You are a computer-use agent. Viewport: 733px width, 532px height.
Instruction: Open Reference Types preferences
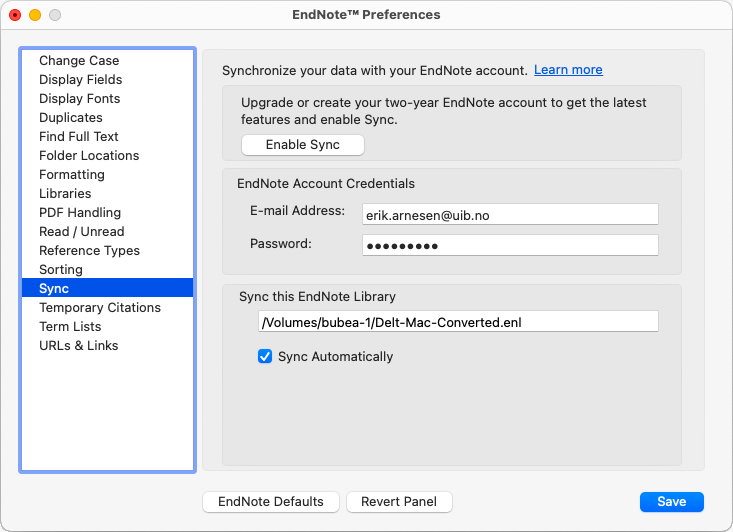pyautogui.click(x=107, y=251)
